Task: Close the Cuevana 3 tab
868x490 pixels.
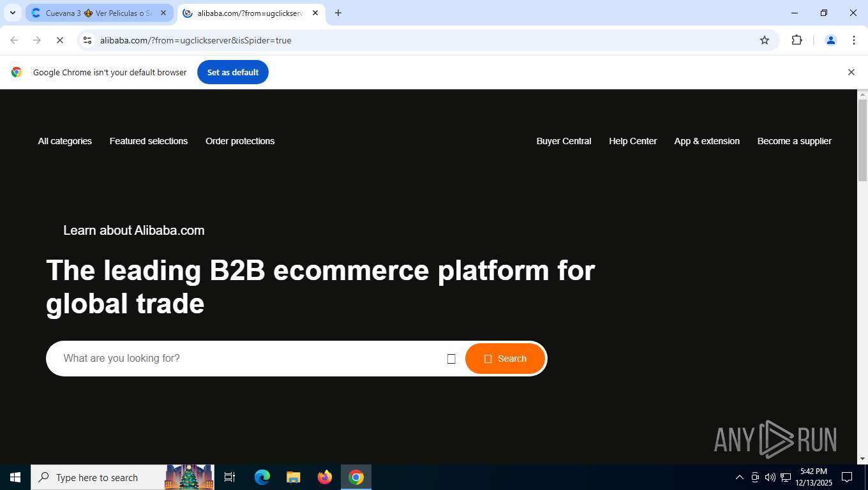Action: coord(163,13)
